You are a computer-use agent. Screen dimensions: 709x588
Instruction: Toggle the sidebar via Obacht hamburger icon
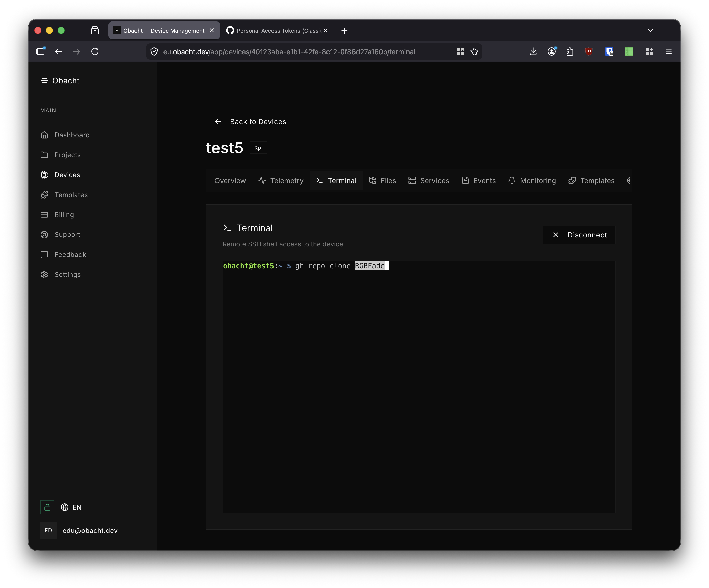coord(44,81)
